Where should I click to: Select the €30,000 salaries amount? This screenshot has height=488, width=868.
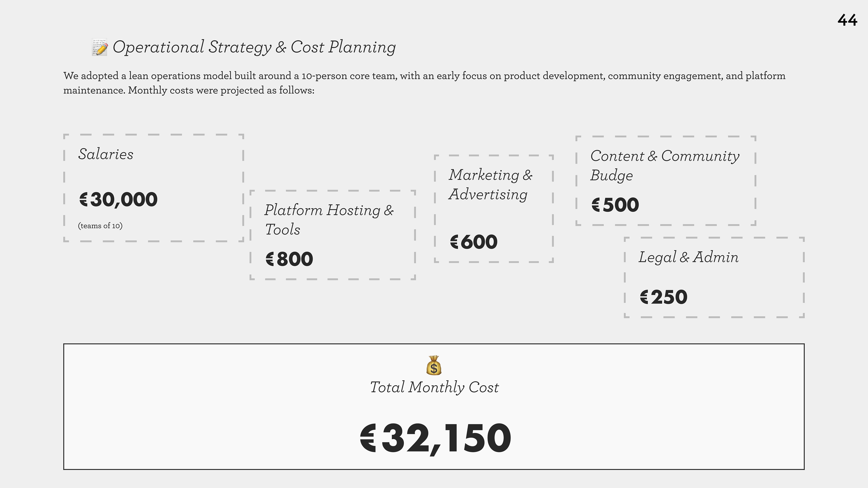118,199
